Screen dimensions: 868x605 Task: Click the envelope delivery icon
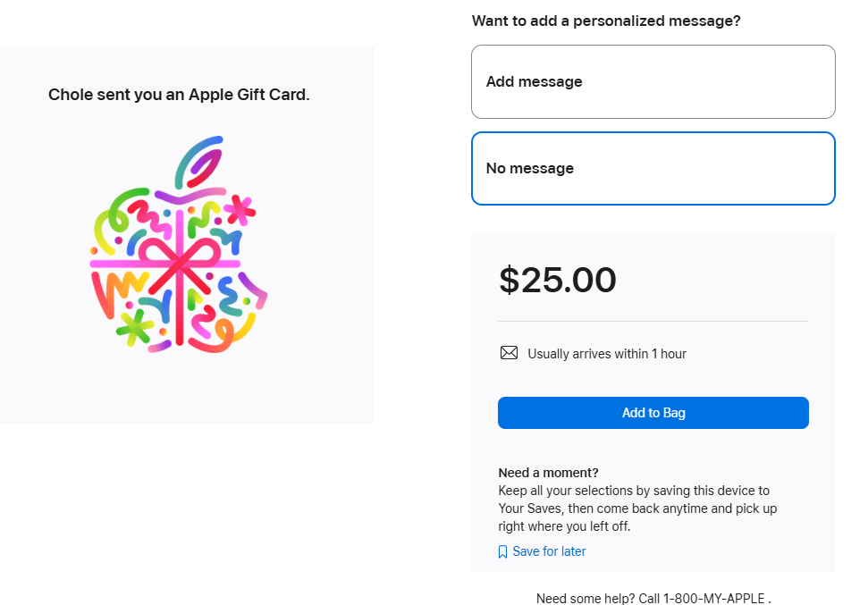510,353
